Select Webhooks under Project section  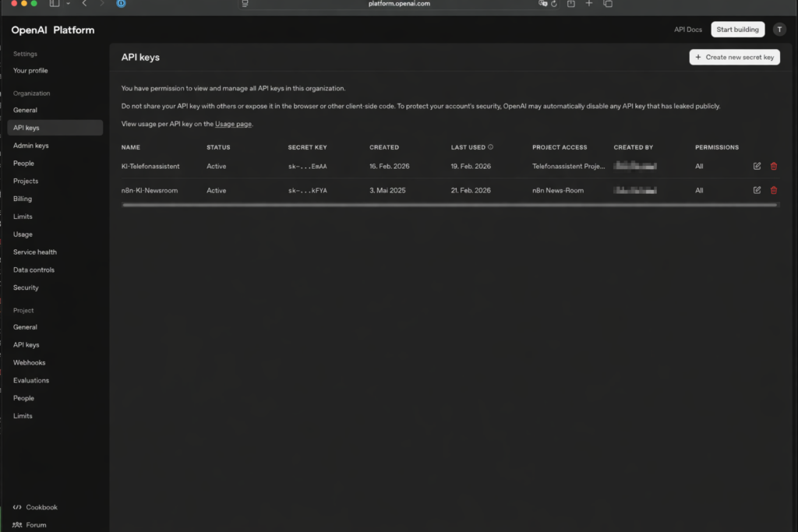coord(30,363)
